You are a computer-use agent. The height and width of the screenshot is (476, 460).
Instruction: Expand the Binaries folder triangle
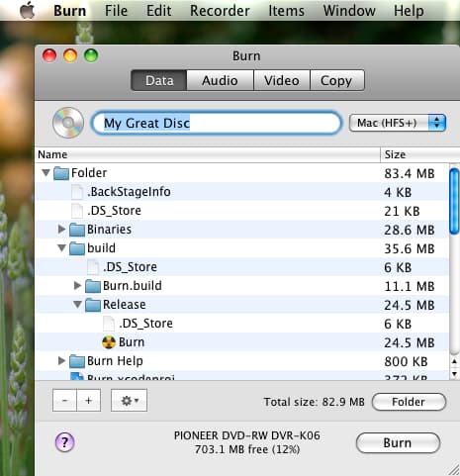click(x=61, y=229)
